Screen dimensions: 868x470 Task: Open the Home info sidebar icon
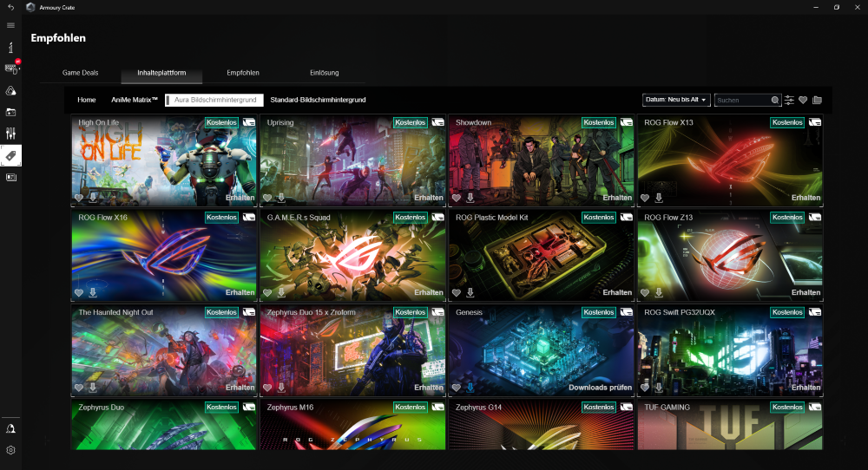click(10, 48)
